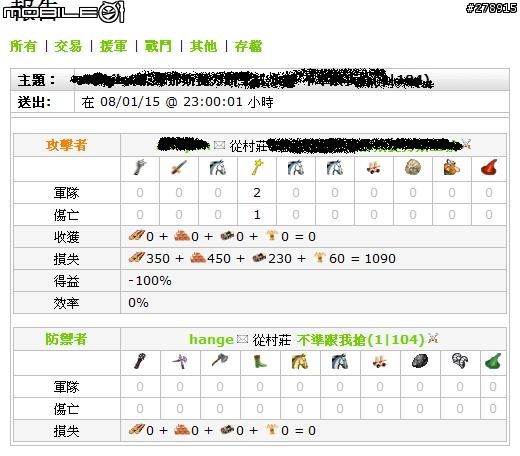Open the 戰鬥 reports tab
The image size is (520, 456).
tap(158, 46)
